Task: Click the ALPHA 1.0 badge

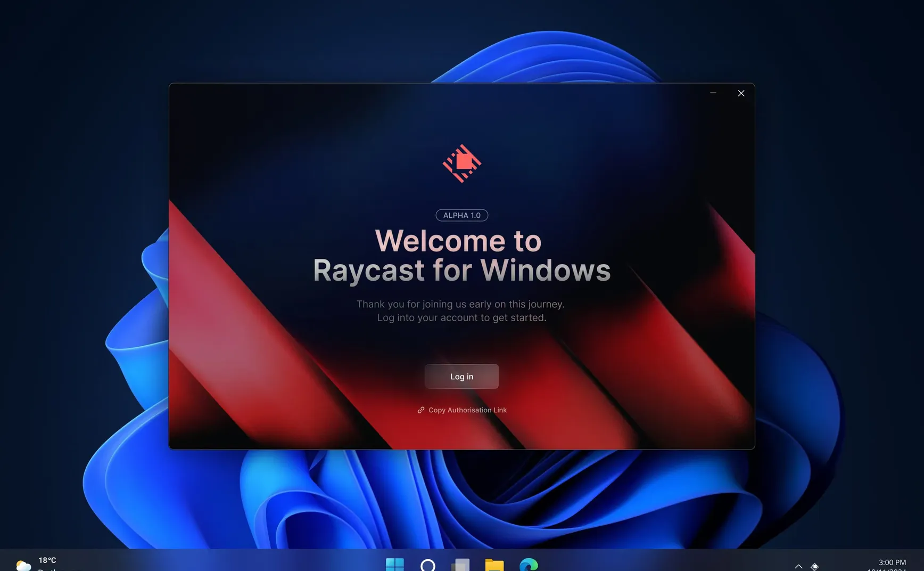Action: pyautogui.click(x=462, y=215)
